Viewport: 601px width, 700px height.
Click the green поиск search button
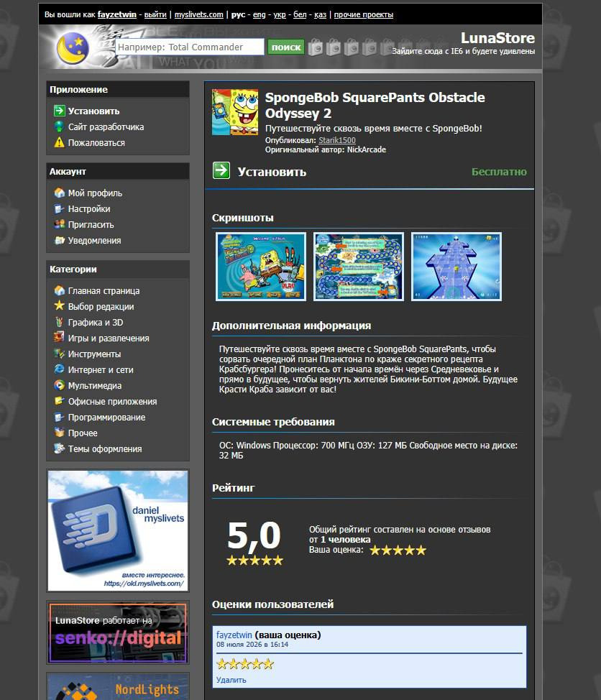286,47
